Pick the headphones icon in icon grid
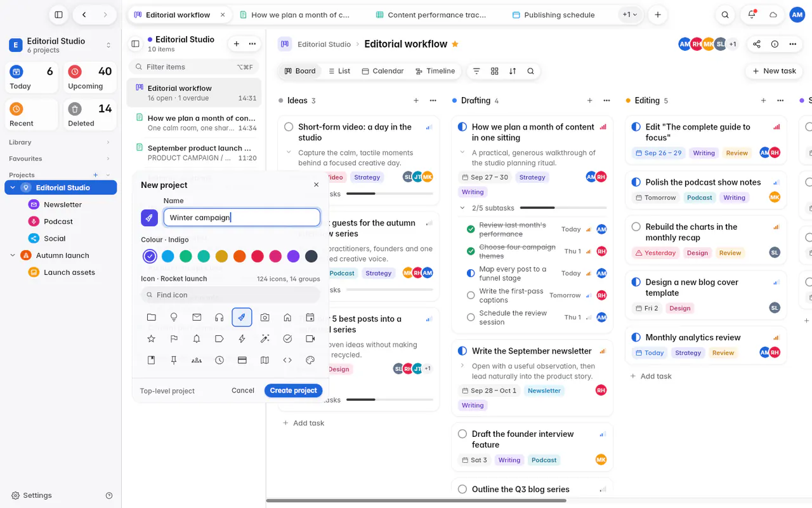This screenshot has width=812, height=508. (x=219, y=317)
